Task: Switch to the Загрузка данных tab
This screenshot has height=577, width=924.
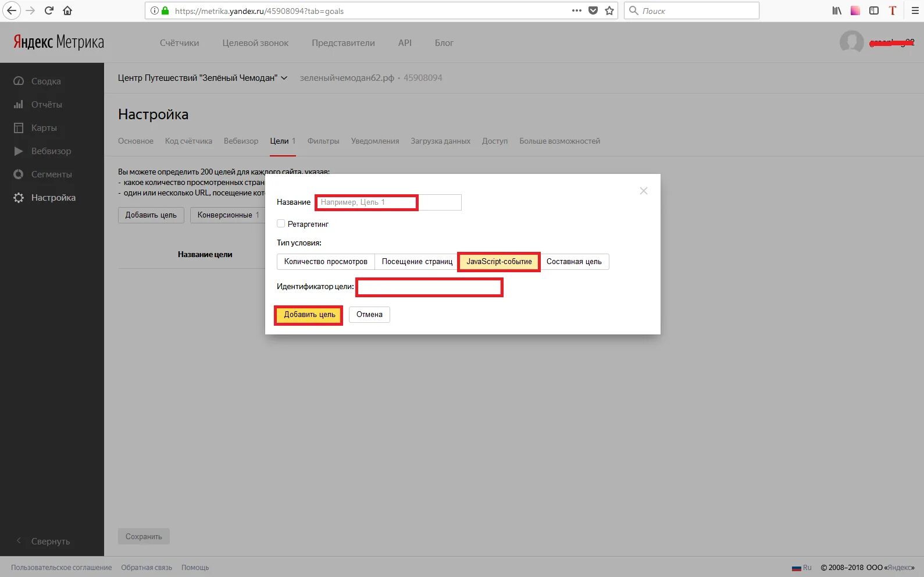Action: (440, 141)
